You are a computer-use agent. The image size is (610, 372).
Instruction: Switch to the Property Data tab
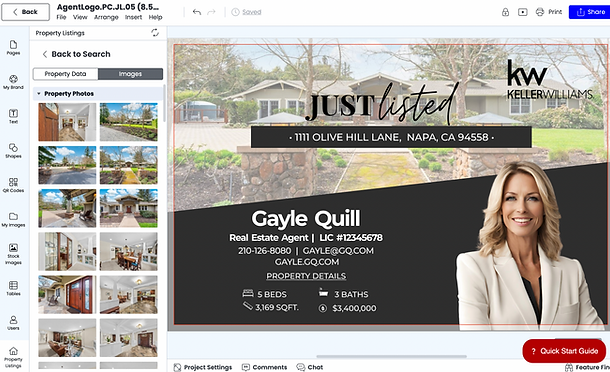[x=65, y=74]
